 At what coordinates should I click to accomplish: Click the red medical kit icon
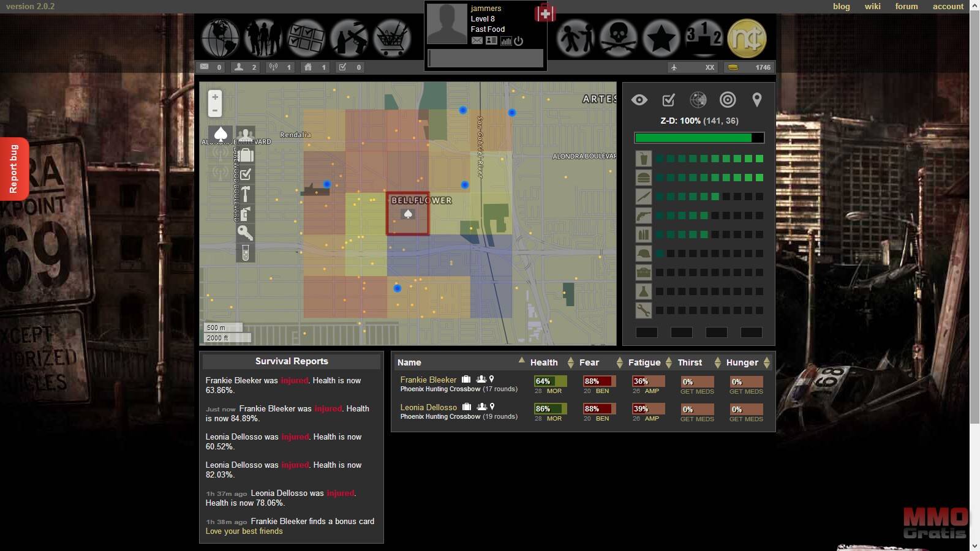pyautogui.click(x=545, y=13)
